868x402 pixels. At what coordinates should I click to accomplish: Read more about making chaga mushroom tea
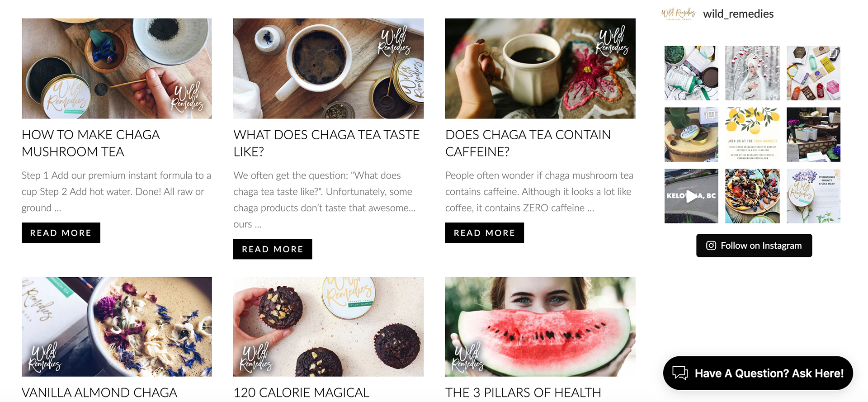(61, 233)
